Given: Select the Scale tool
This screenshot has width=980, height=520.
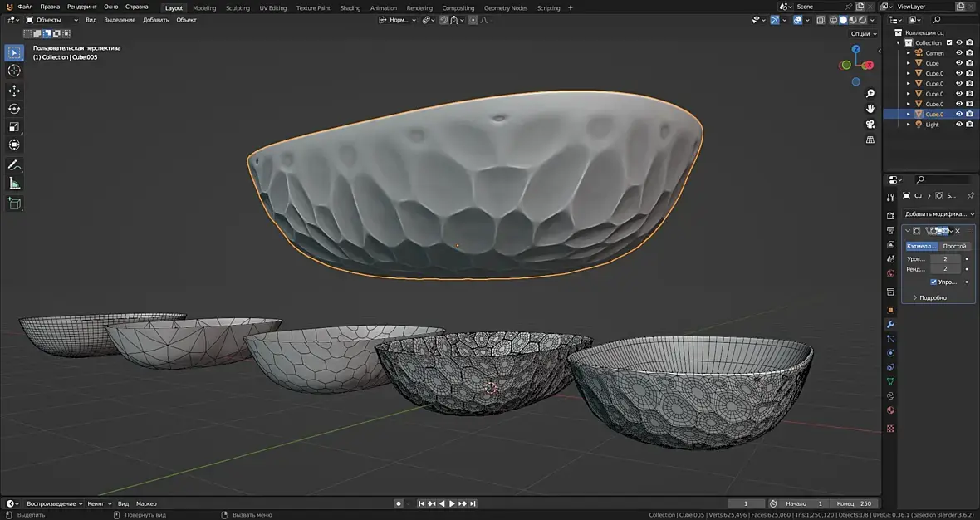Looking at the screenshot, I should click(x=14, y=127).
